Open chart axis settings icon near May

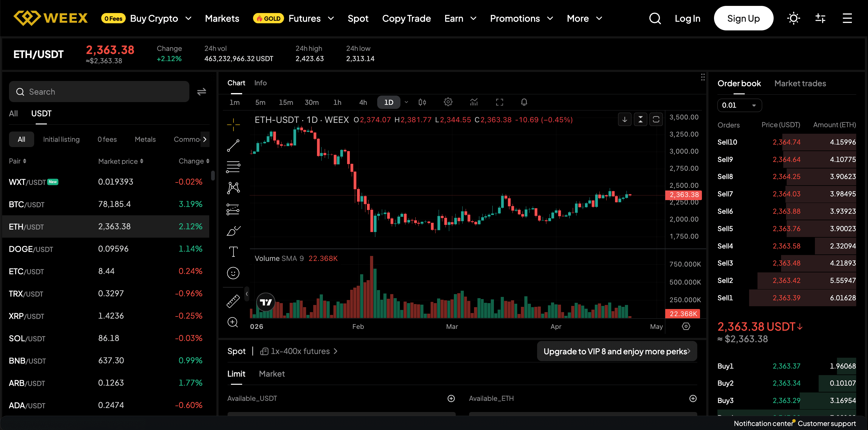click(686, 326)
